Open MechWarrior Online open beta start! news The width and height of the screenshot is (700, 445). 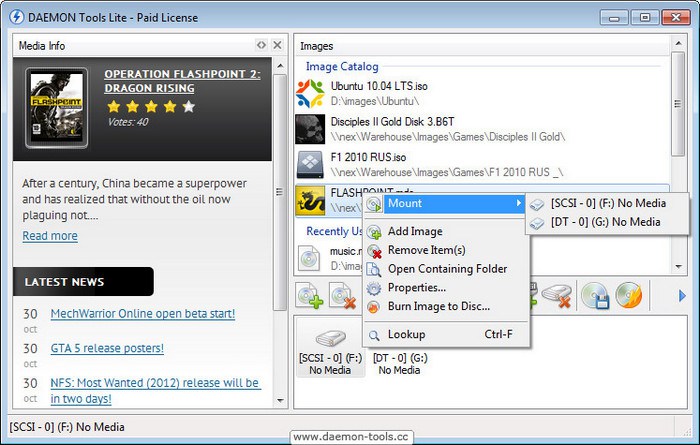(143, 314)
